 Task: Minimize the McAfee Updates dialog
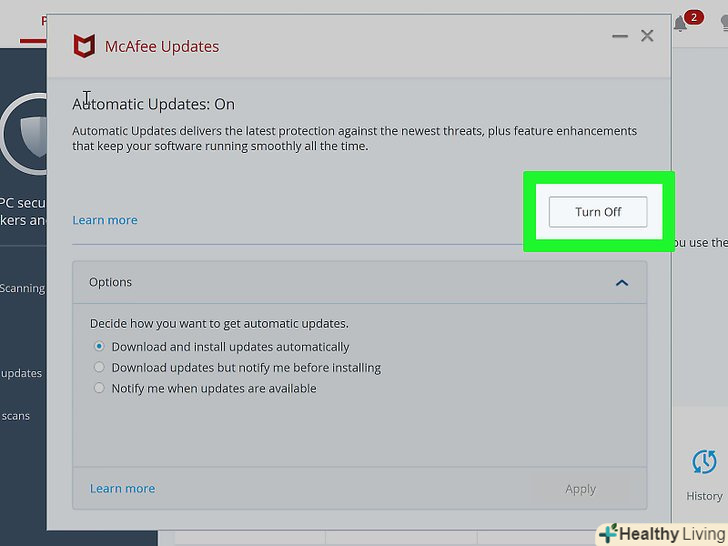point(620,36)
